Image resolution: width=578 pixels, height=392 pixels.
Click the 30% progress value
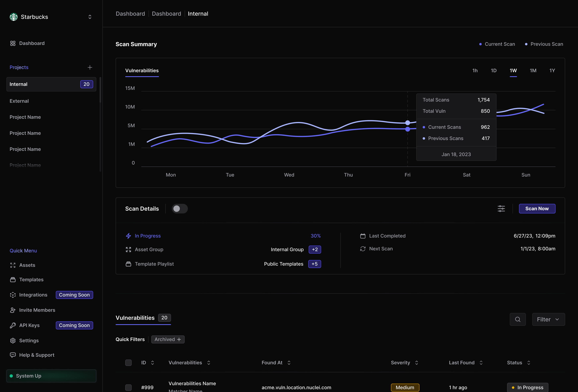tap(316, 236)
